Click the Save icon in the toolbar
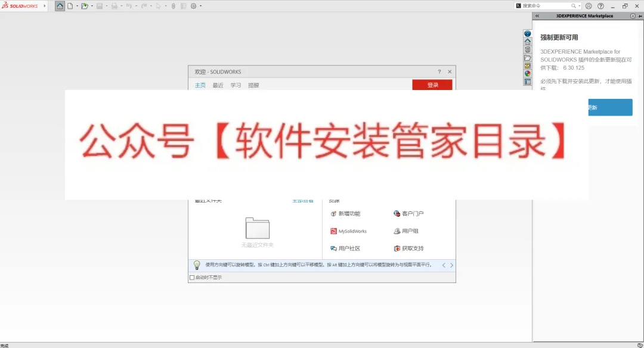The height and width of the screenshot is (348, 644). click(100, 6)
